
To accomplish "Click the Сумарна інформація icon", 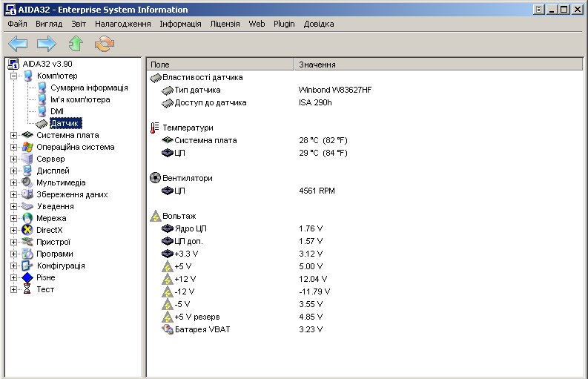I will pyautogui.click(x=42, y=88).
